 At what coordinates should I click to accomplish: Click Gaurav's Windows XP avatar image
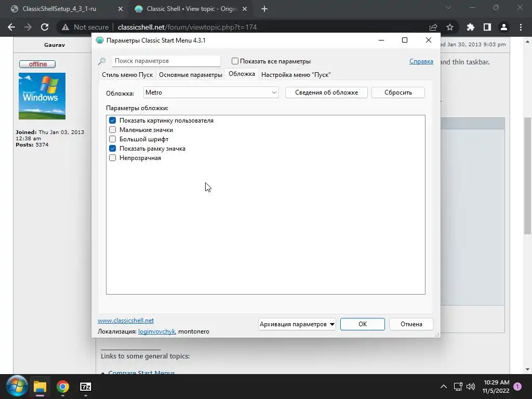coord(42,96)
